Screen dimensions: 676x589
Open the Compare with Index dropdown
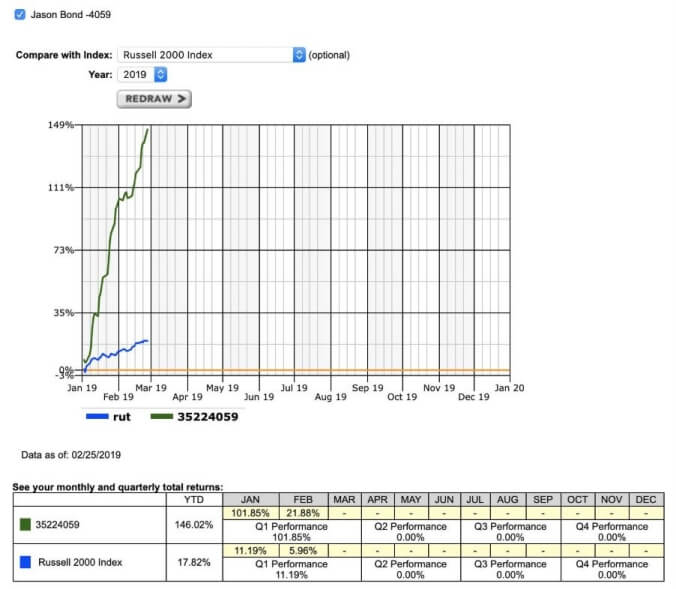(x=211, y=55)
